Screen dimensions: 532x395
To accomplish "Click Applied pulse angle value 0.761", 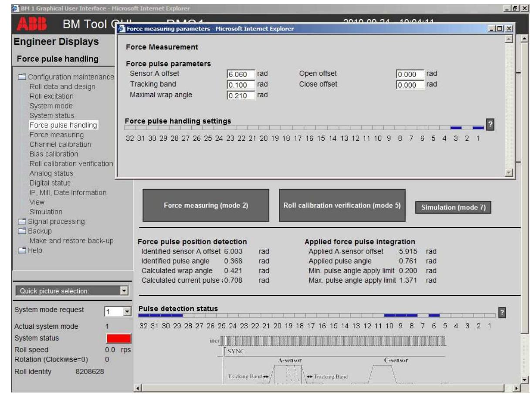I will coord(408,261).
